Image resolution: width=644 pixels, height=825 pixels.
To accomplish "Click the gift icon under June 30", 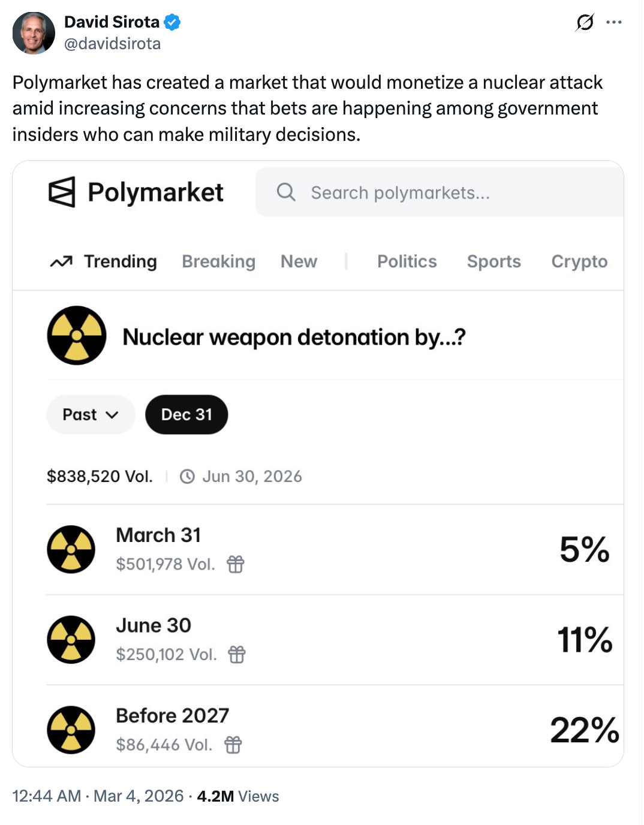I will click(237, 654).
